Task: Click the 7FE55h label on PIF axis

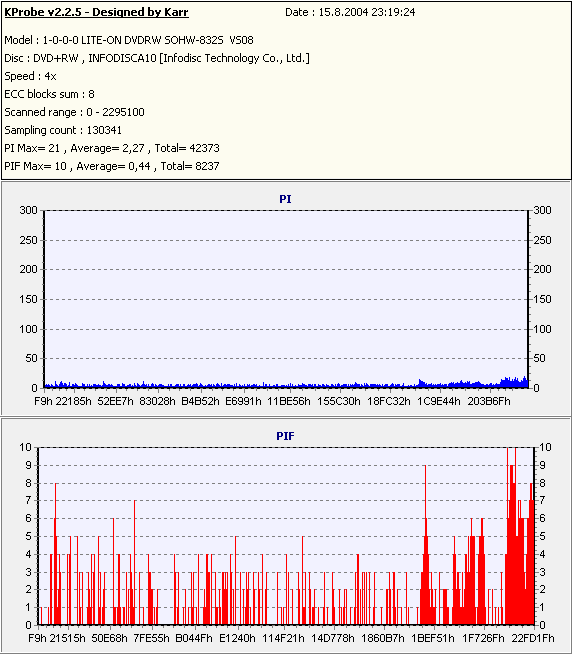Action: 151,638
